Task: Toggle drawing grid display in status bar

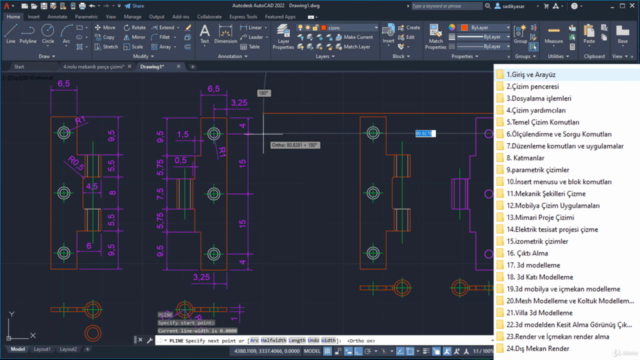Action: 327,351
